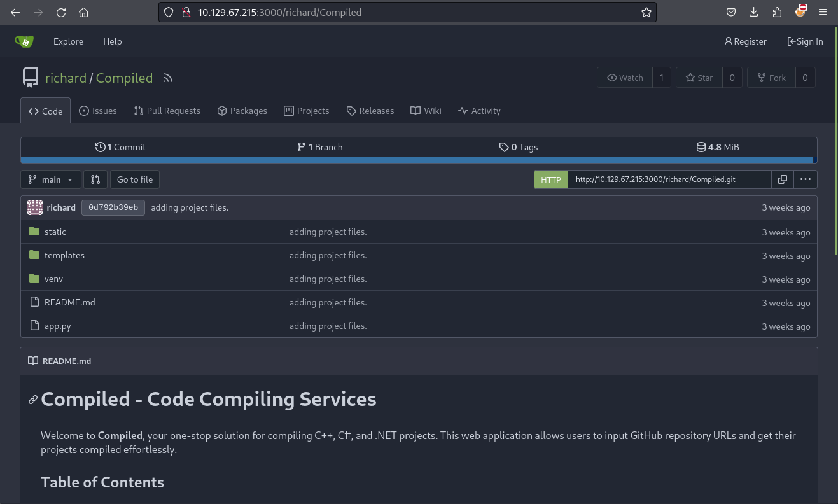
Task: Click the Sign In link
Action: pyautogui.click(x=805, y=41)
